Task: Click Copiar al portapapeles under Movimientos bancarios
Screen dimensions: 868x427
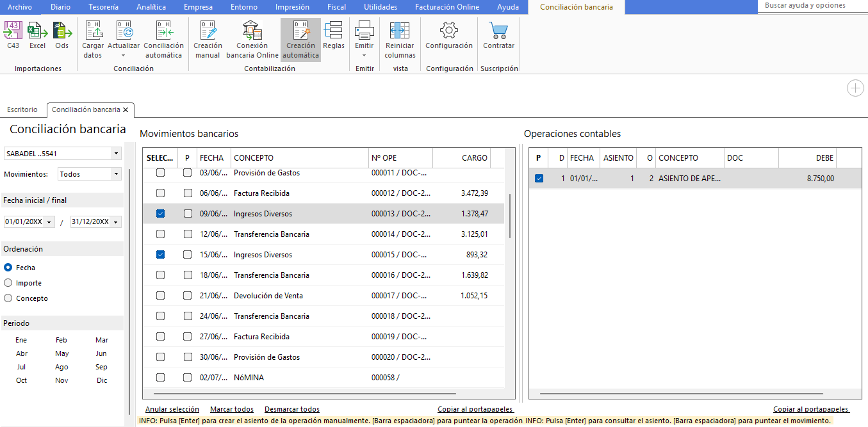Action: (476, 410)
